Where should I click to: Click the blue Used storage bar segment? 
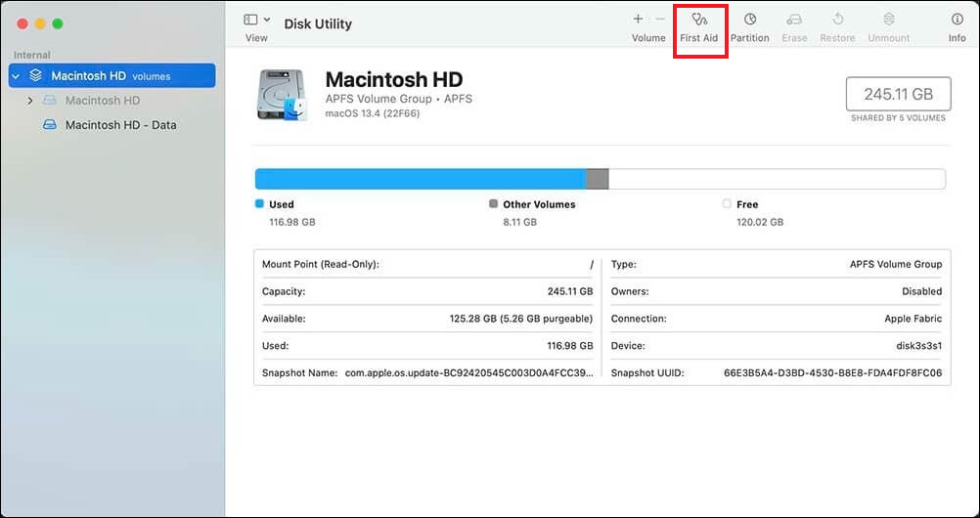(x=420, y=179)
